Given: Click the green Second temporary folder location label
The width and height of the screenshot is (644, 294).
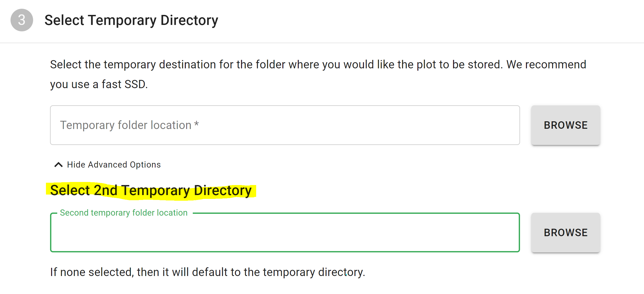Looking at the screenshot, I should tap(124, 213).
